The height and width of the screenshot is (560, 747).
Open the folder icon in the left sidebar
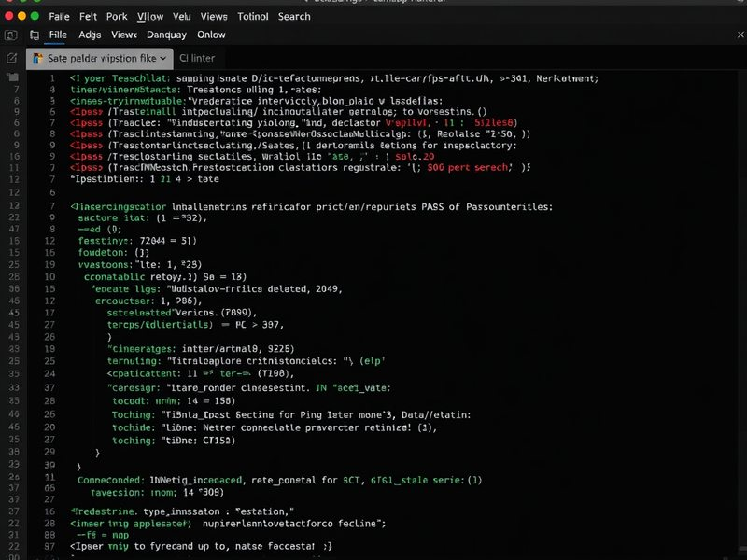click(x=12, y=77)
